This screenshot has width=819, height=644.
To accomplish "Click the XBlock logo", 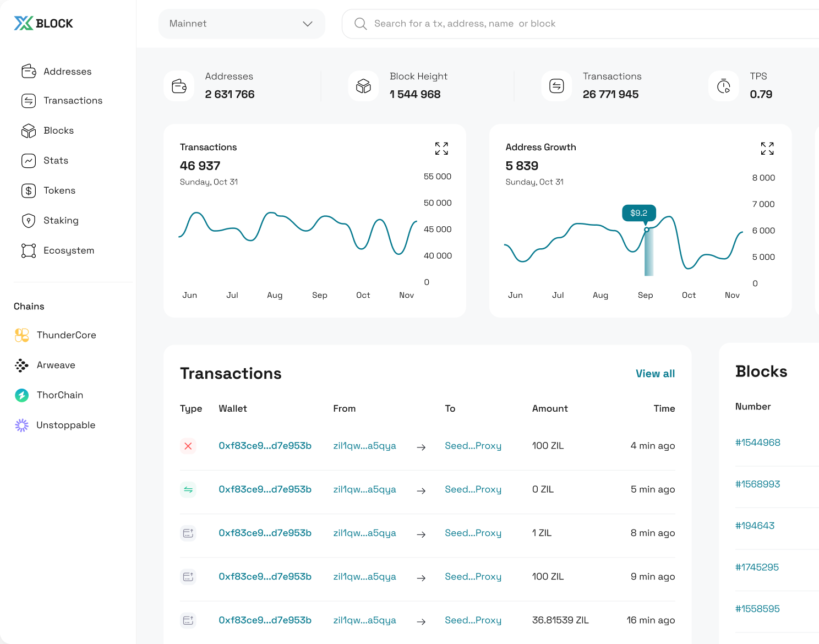I will [43, 23].
